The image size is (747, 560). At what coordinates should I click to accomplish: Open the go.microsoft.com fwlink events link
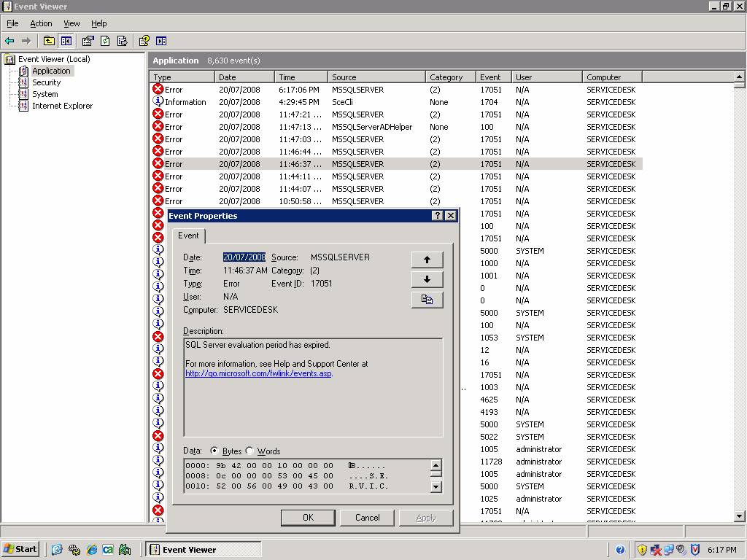tap(259, 373)
